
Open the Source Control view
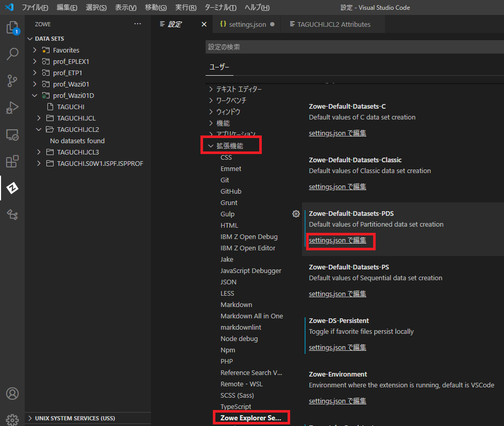(x=12, y=81)
